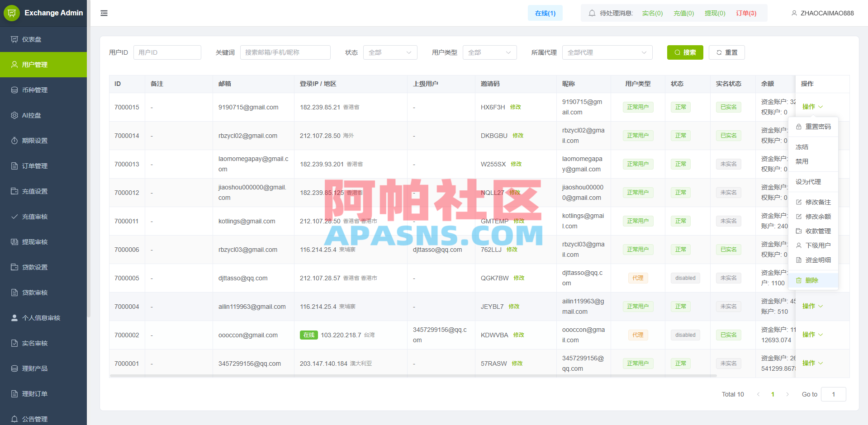Select 订单管理 in sidebar
This screenshot has height=425, width=868.
[x=43, y=166]
